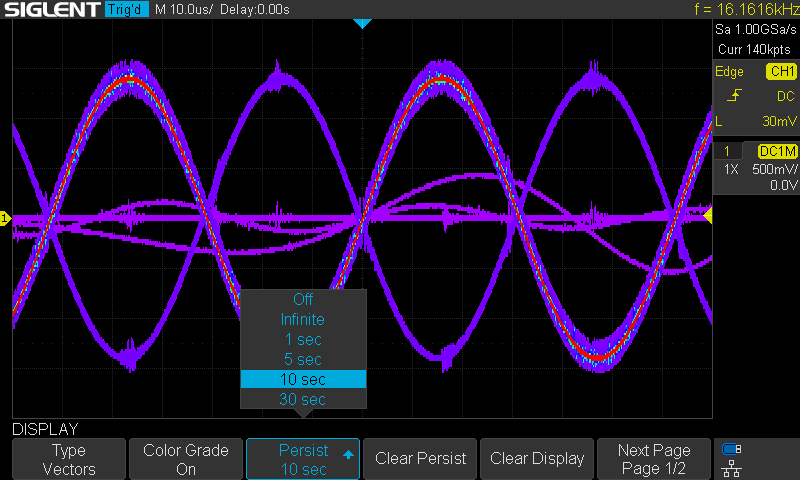Viewport: 800px width, 480px height.
Task: Click the Edge trigger type label
Action: (x=729, y=72)
